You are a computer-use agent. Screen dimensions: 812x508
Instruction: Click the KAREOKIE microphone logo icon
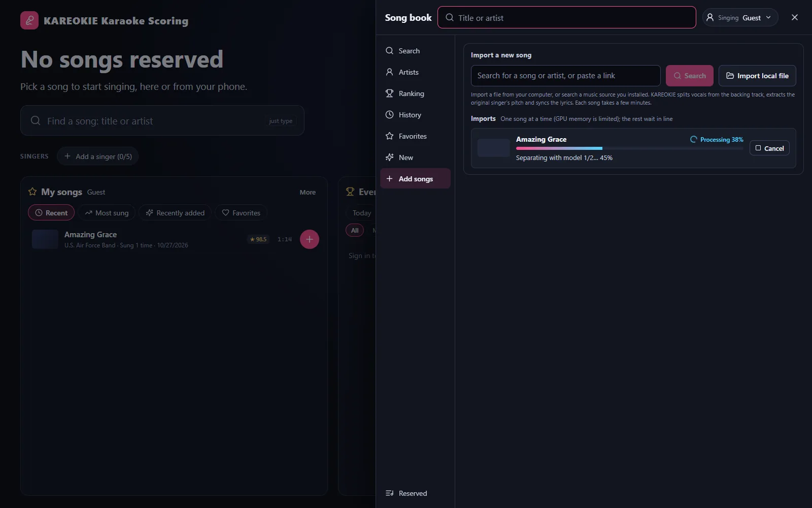tap(29, 20)
